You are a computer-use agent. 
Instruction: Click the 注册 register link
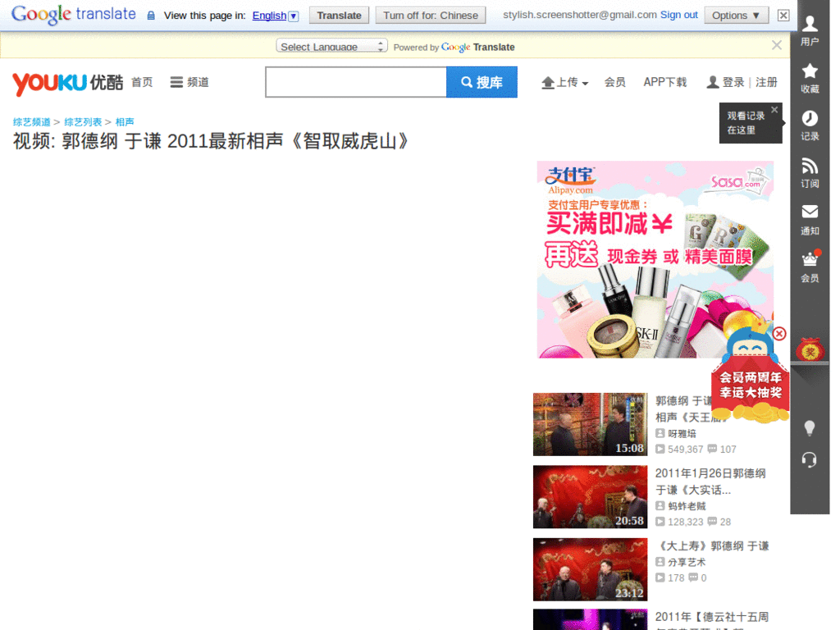pyautogui.click(x=766, y=82)
